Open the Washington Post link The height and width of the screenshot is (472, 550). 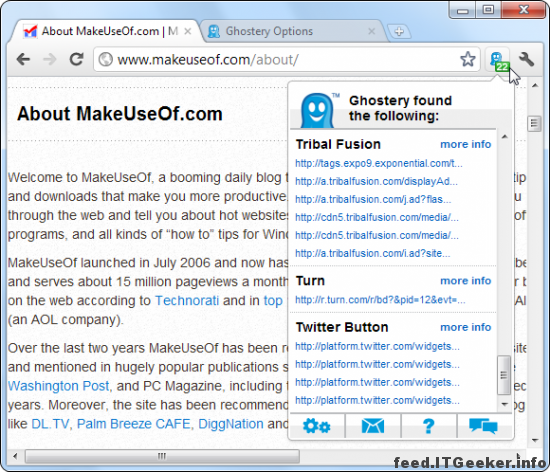[x=59, y=386]
